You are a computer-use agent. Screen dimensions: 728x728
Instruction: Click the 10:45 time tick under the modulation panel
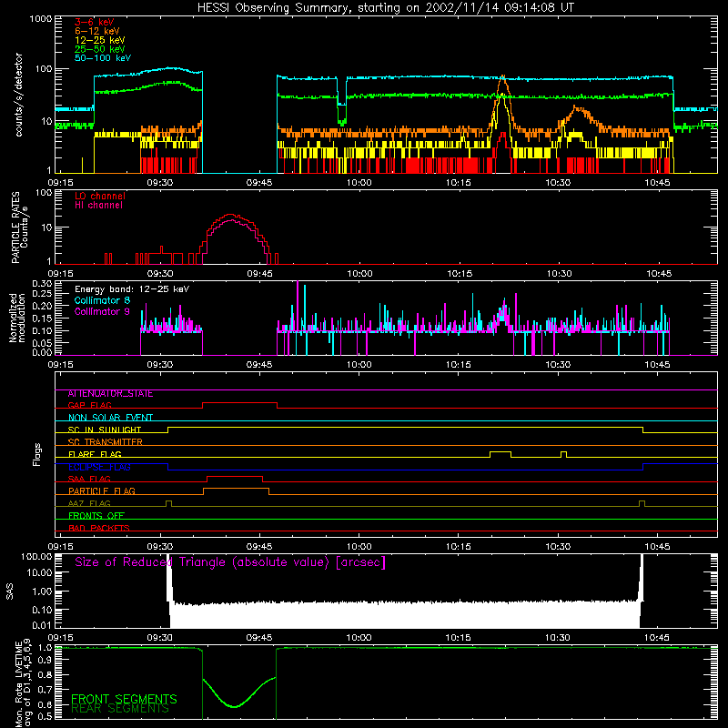click(657, 365)
